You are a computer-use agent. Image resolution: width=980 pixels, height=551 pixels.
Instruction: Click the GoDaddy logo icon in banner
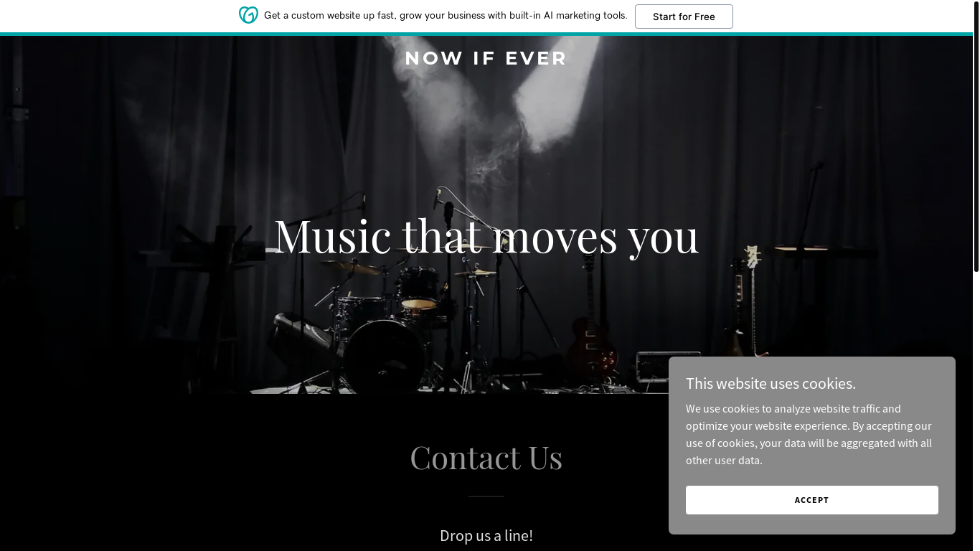248,15
